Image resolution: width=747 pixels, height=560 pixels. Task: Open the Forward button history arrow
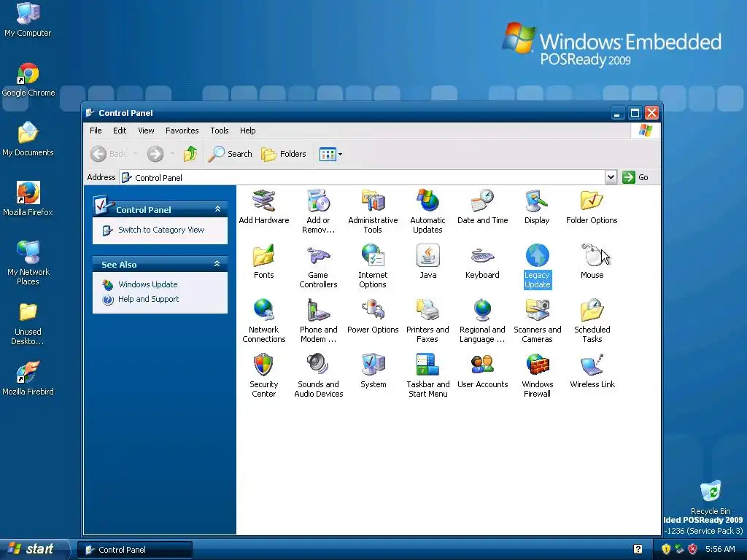click(x=172, y=153)
